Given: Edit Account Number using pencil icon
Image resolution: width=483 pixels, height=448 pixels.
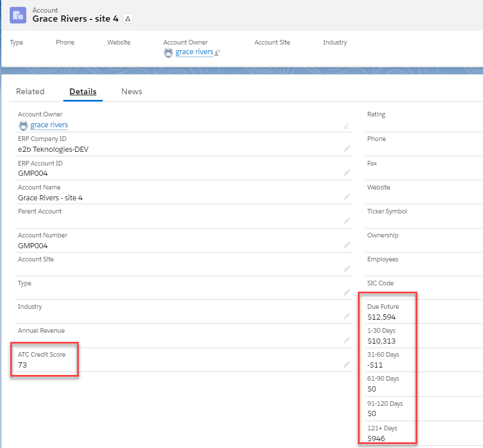Looking at the screenshot, I should click(347, 245).
